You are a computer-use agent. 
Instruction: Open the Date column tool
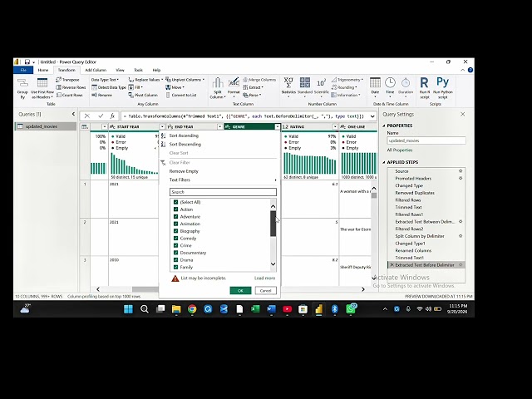375,86
